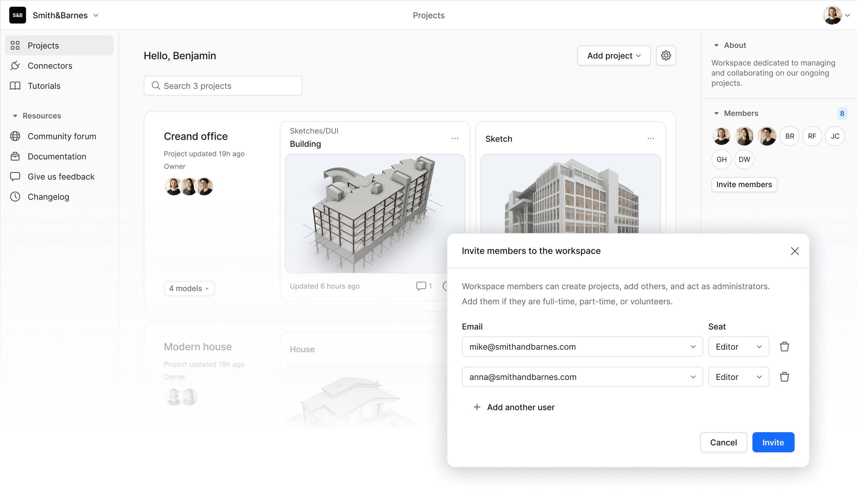
Task: Go to Tutorials in the sidebar
Action: click(44, 86)
